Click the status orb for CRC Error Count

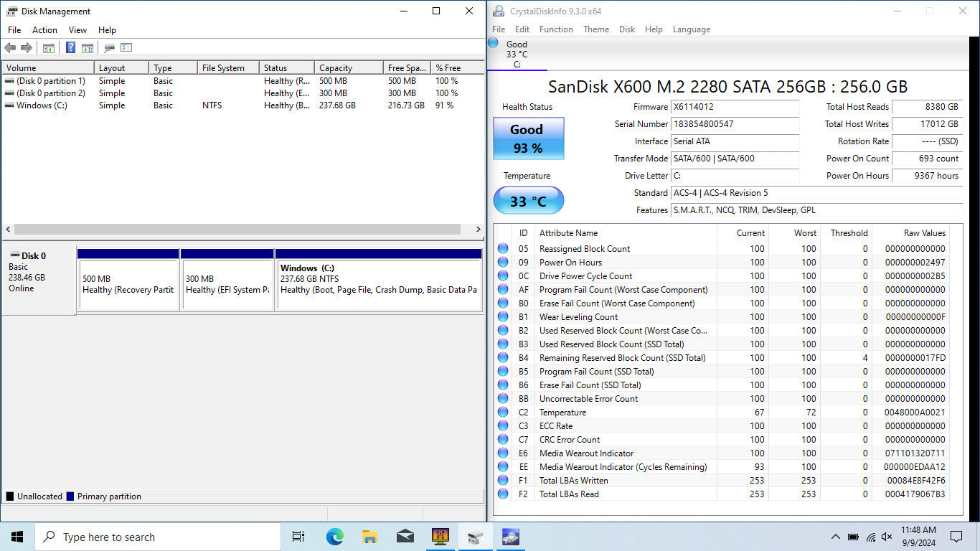(503, 440)
